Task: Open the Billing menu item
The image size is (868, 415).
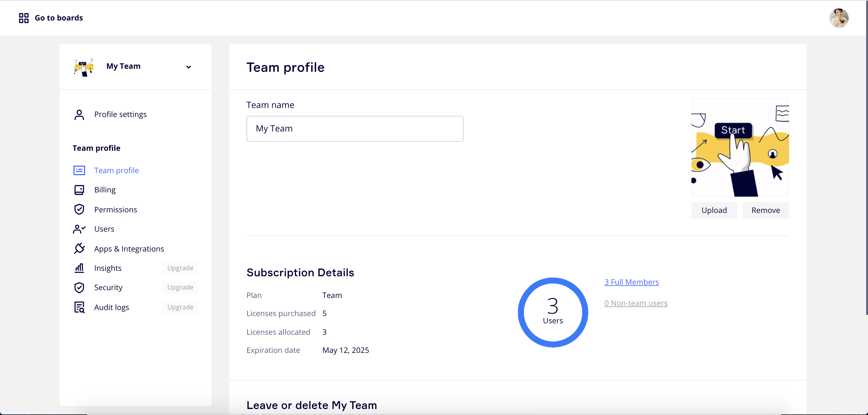Action: pyautogui.click(x=105, y=190)
